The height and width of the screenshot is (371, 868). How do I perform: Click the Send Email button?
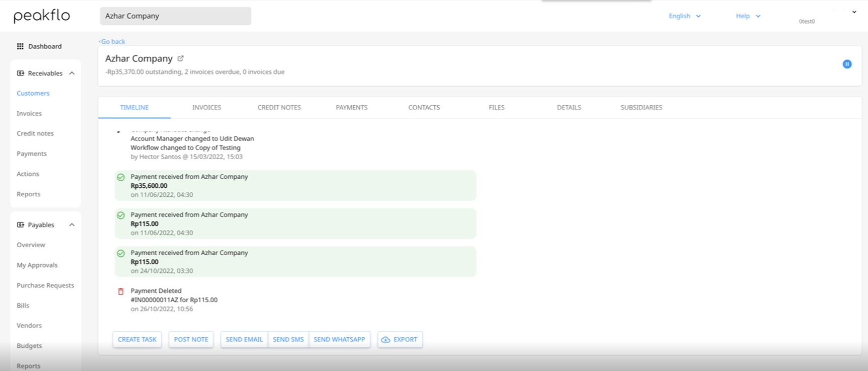pos(244,340)
